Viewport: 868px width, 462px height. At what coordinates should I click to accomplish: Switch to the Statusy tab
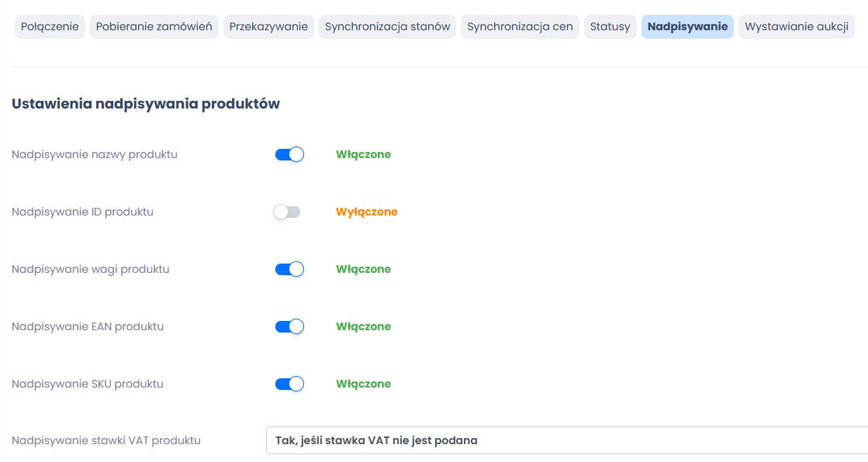(610, 26)
